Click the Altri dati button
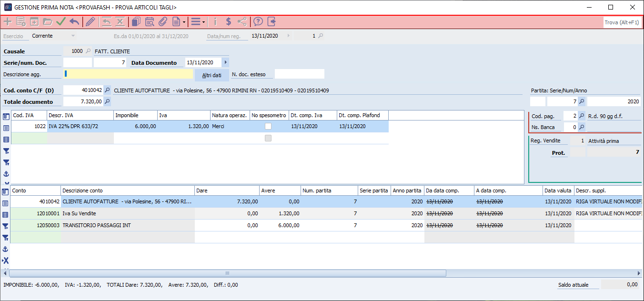Image resolution: width=644 pixels, height=301 pixels. 211,75
